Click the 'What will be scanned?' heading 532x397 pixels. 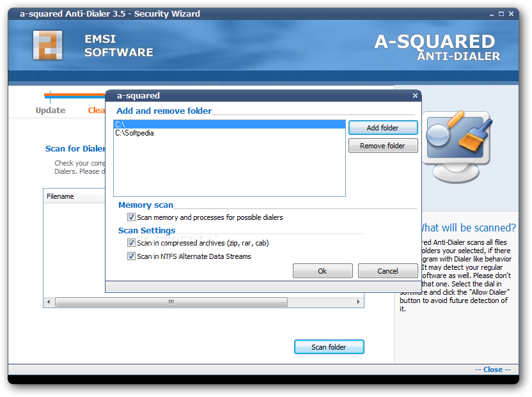pos(468,228)
